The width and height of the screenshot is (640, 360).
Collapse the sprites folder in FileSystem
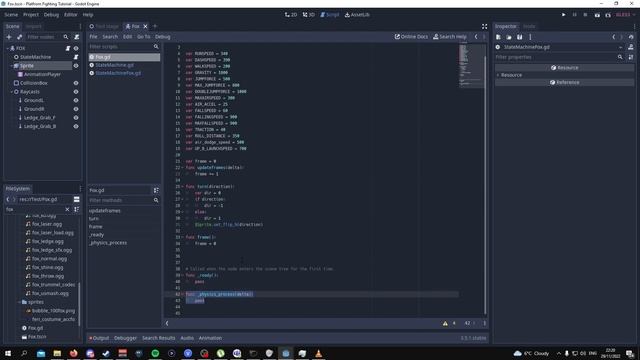[x=19, y=302]
